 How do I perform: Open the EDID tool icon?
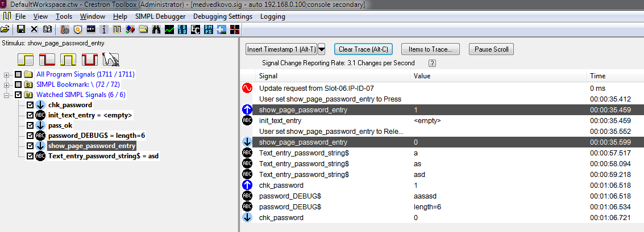click(x=182, y=29)
